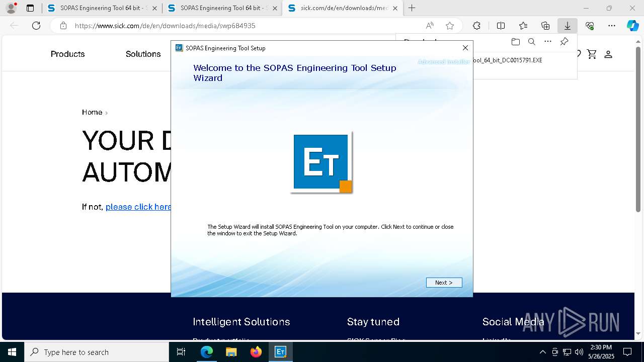The image size is (644, 362).
Task: Pin the Downloads panel
Action: [564, 42]
